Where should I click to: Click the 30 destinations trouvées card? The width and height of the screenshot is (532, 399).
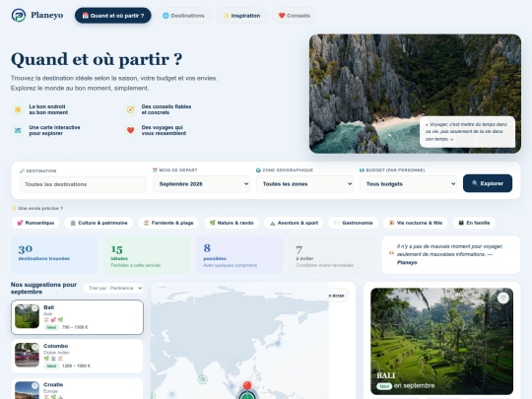(x=54, y=254)
